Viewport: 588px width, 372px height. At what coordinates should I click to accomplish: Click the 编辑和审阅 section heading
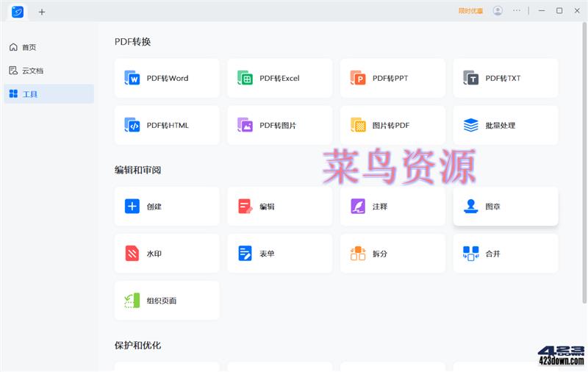(x=137, y=170)
